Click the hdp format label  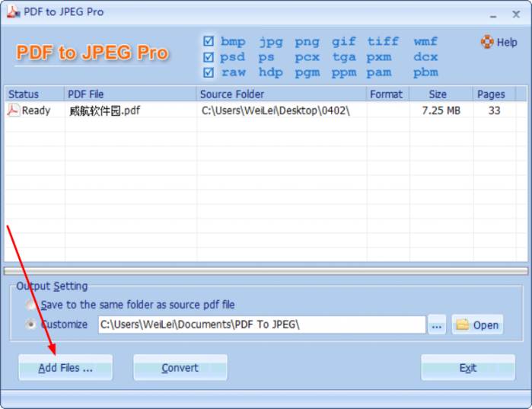(x=270, y=72)
